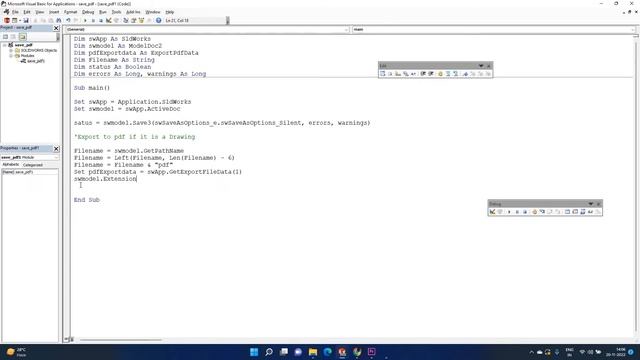Screen dimensions: 640x360
Task: Close the Project explorer pane
Action: [x=56, y=28]
